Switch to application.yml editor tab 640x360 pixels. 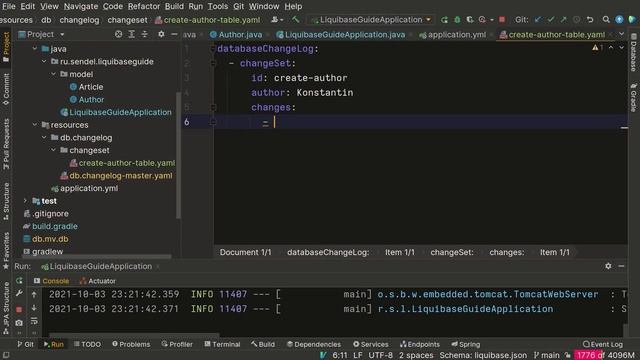tap(453, 35)
